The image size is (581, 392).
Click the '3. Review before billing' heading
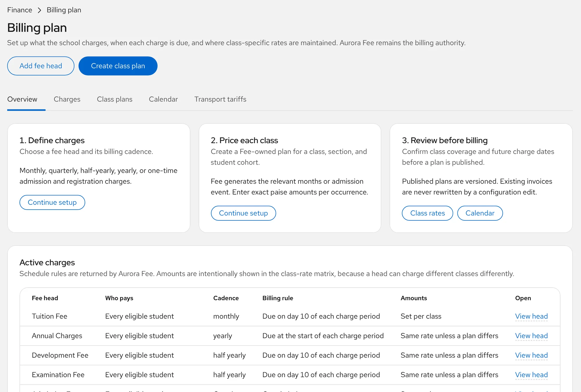pos(445,140)
